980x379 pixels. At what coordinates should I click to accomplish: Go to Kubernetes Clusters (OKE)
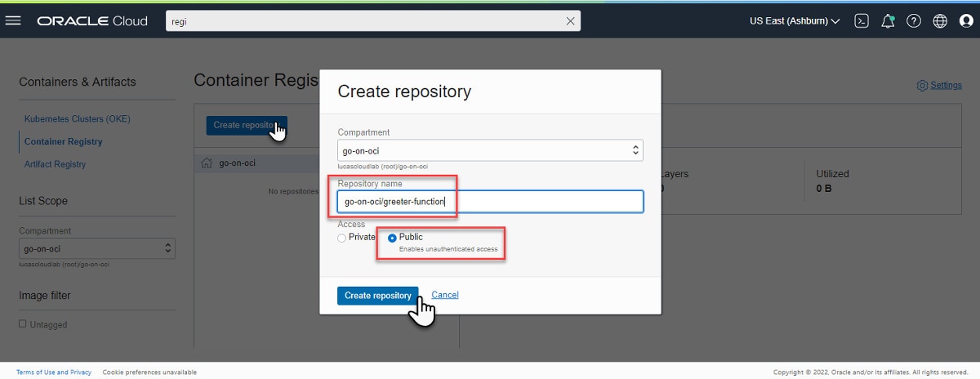pos(77,119)
